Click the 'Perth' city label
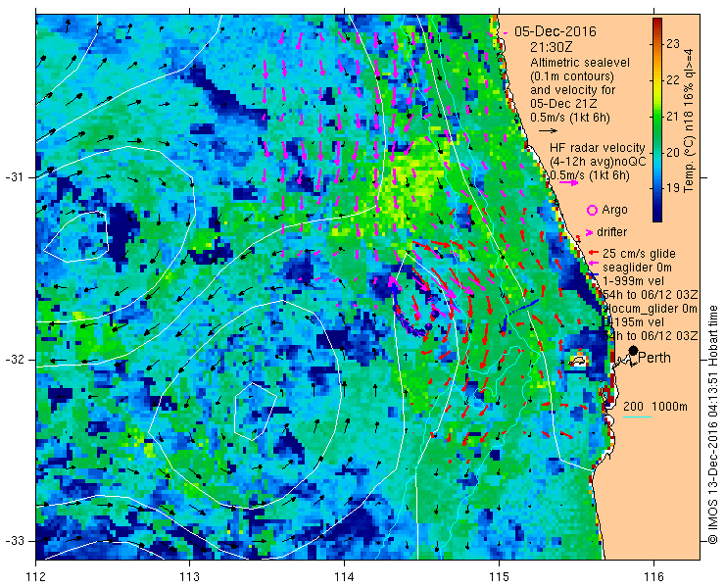The image size is (725, 588). pos(654,358)
